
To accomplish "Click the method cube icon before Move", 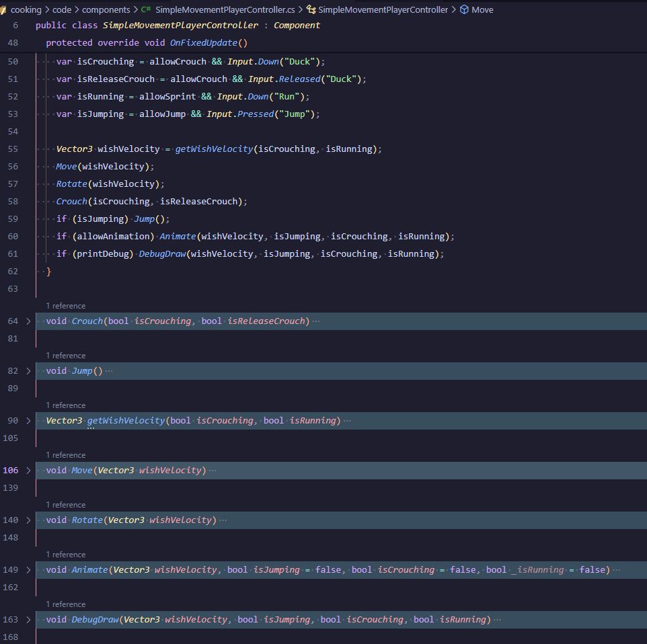I will (x=464, y=9).
